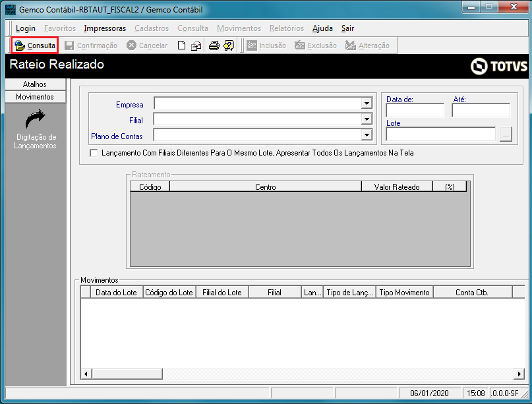Click the Cancelar toolbar icon

click(131, 45)
